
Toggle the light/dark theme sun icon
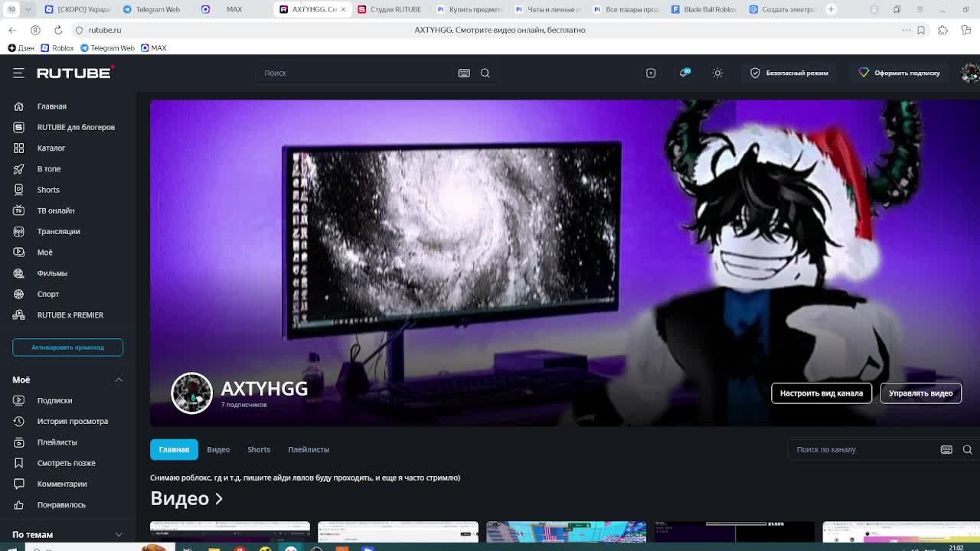[717, 73]
